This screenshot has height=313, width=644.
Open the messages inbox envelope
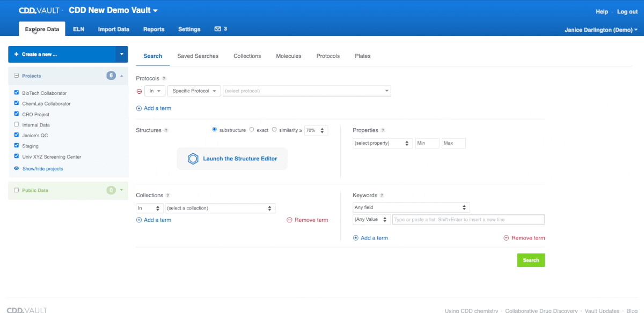(x=217, y=29)
